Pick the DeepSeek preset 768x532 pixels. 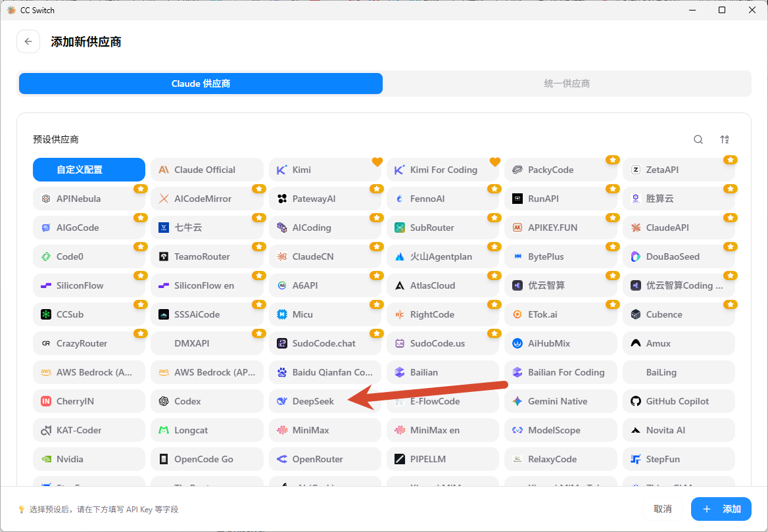pos(325,401)
